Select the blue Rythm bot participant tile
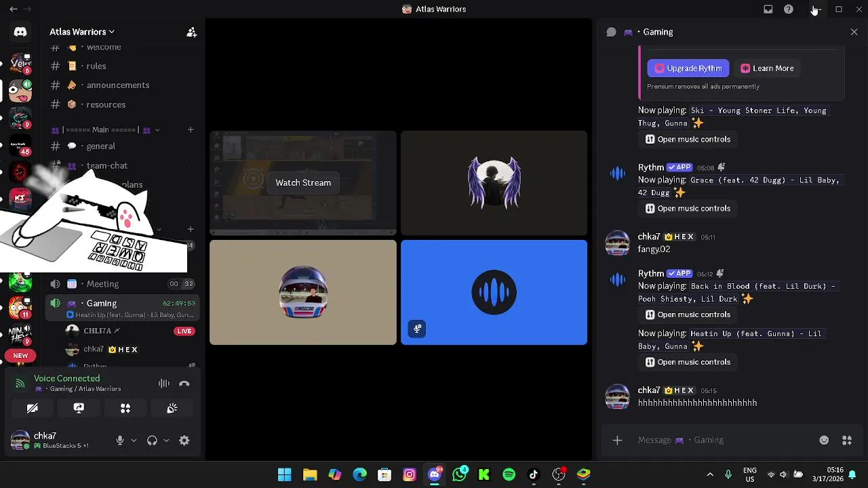Viewport: 868px width, 488px height. click(494, 292)
